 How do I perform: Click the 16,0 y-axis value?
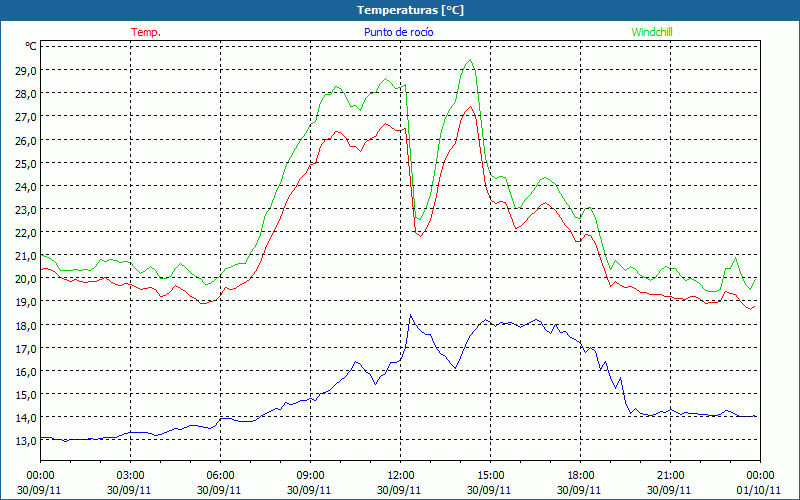(26, 372)
